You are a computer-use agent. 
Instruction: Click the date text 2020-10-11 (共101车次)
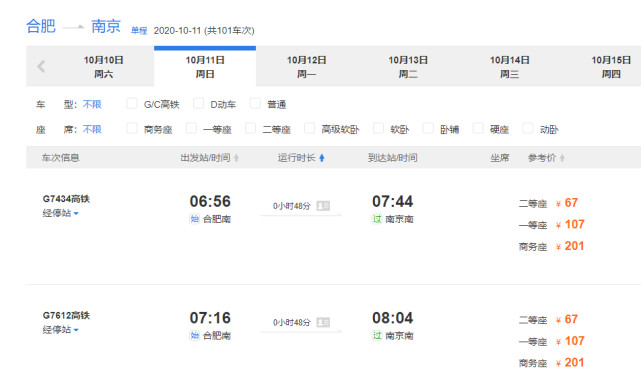(204, 31)
